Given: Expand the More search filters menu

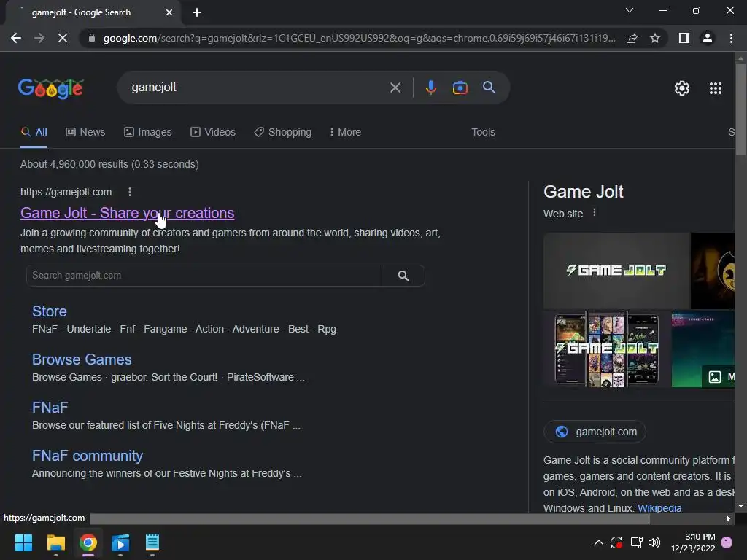Looking at the screenshot, I should [345, 132].
